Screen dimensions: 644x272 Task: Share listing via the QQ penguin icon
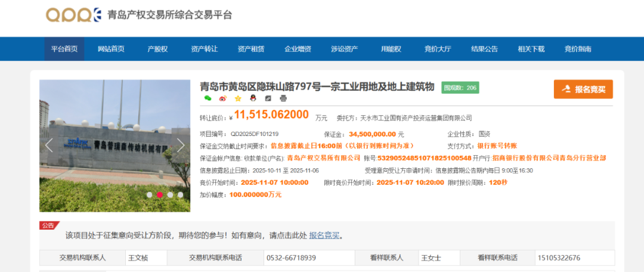tap(253, 98)
